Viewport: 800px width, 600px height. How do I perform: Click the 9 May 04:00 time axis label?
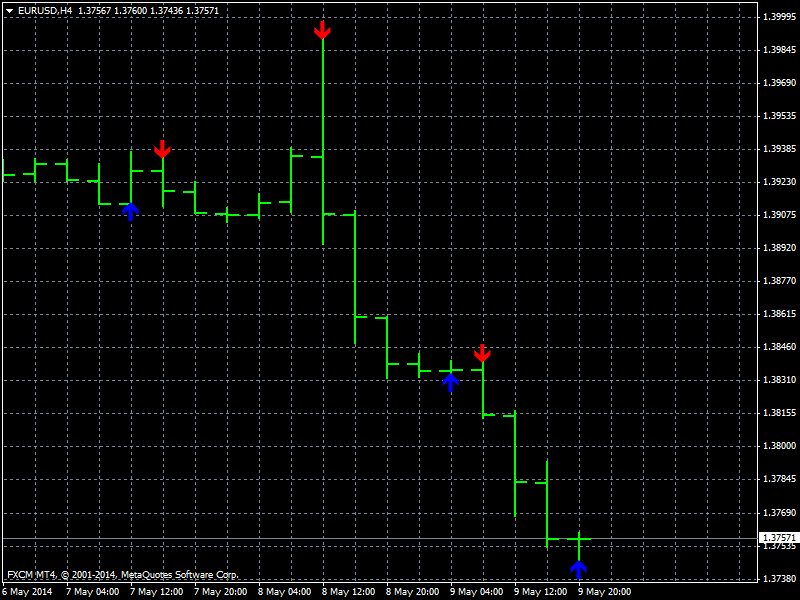click(477, 592)
